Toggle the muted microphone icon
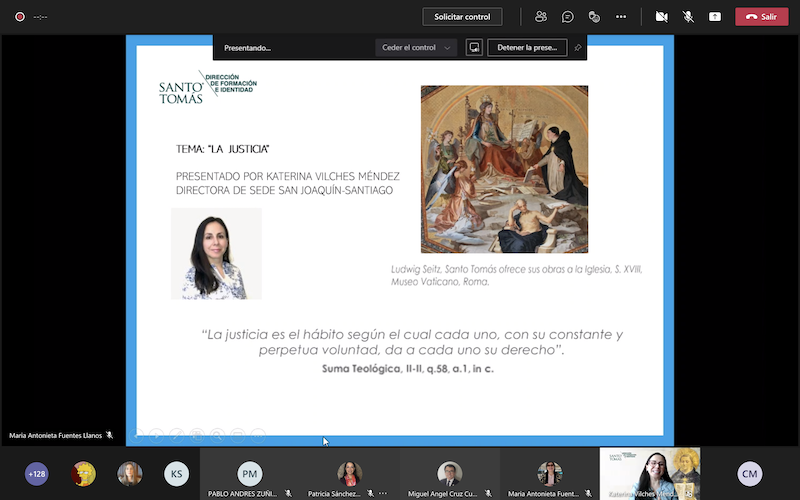 pos(688,17)
